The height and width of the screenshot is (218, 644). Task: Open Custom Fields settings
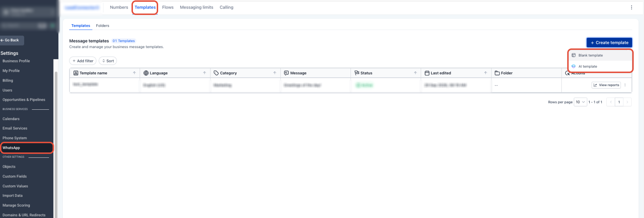(15, 176)
